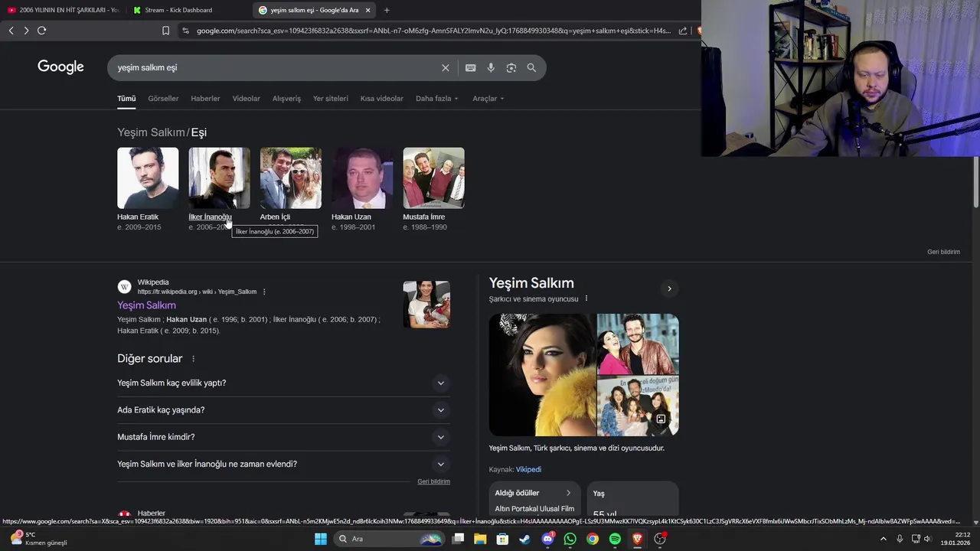Click the Windows taskbar Ara search box

390,539
